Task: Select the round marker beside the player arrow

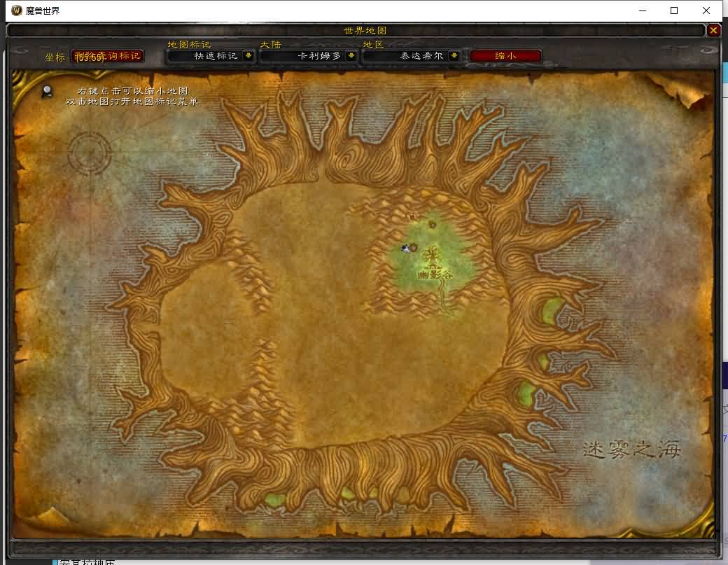Action: (x=414, y=246)
